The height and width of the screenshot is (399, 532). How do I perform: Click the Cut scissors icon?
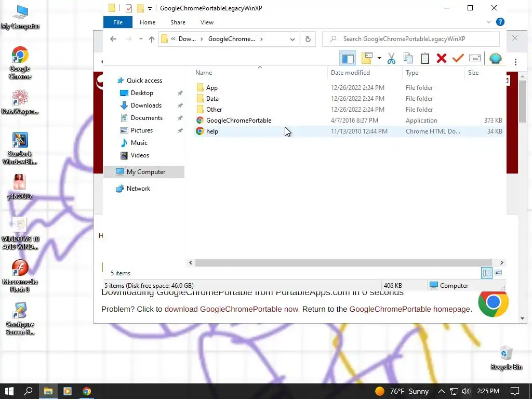(391, 58)
